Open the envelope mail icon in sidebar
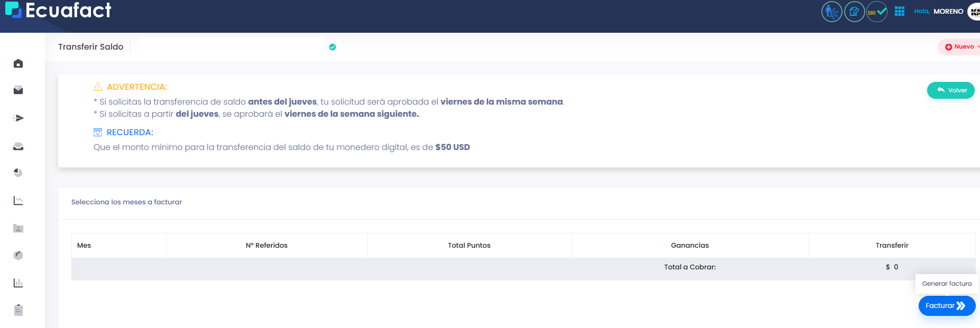 pos(18,90)
